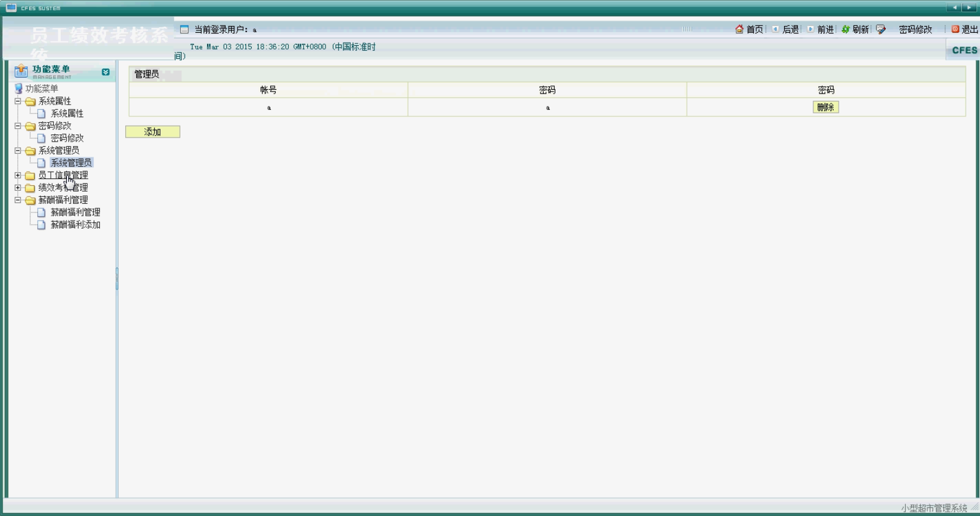Click page icon beside 薪酬福利添加
The image size is (980, 516).
click(x=42, y=225)
